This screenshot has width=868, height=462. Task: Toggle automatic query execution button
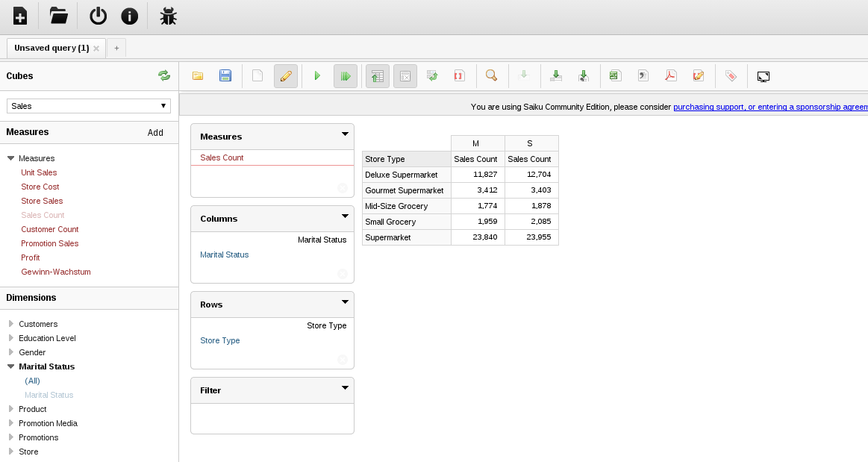[x=346, y=76]
